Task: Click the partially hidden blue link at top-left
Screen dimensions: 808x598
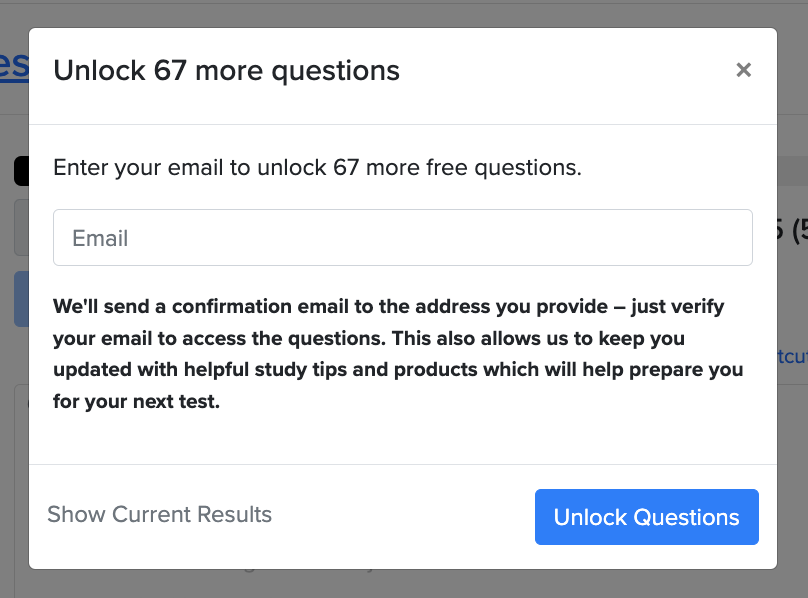Action: pos(13,66)
